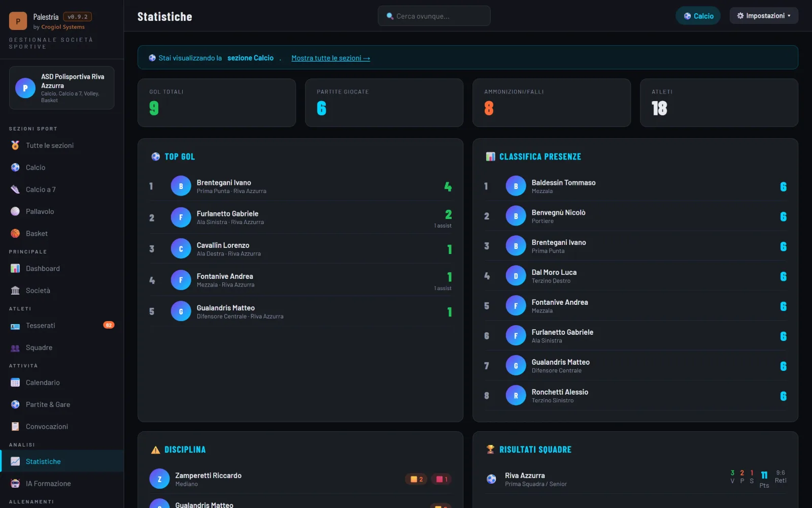Click the Disciplina warning triangle icon

click(x=156, y=450)
